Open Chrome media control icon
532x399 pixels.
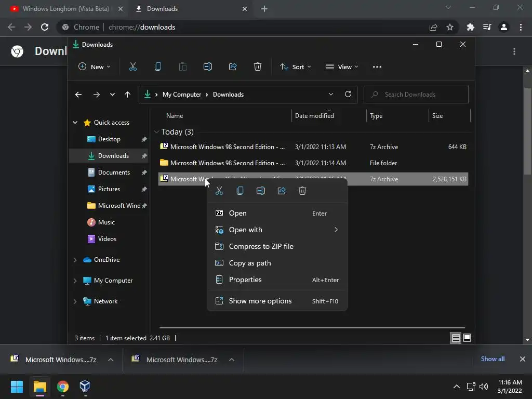coord(487,27)
